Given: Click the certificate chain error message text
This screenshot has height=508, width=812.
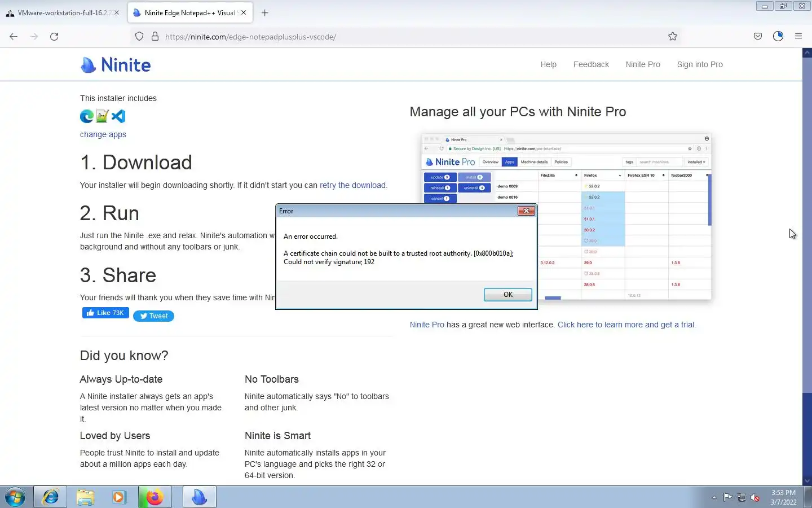Looking at the screenshot, I should pyautogui.click(x=399, y=257).
